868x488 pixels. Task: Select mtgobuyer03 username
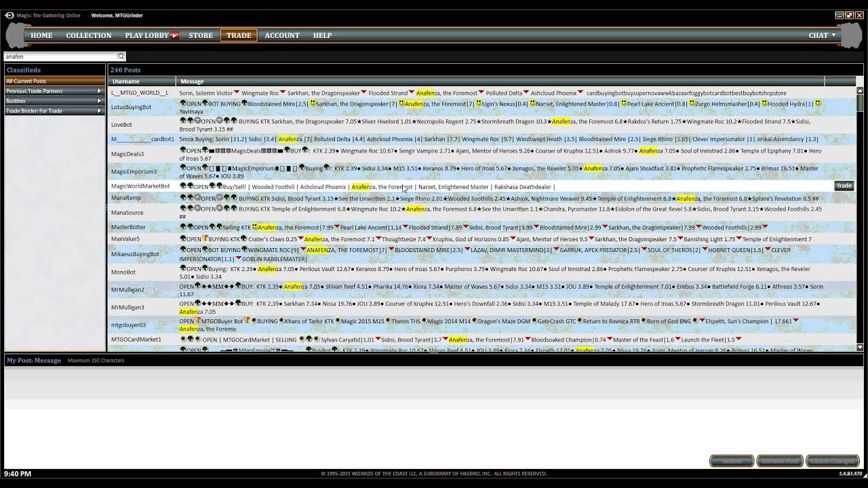click(x=128, y=325)
